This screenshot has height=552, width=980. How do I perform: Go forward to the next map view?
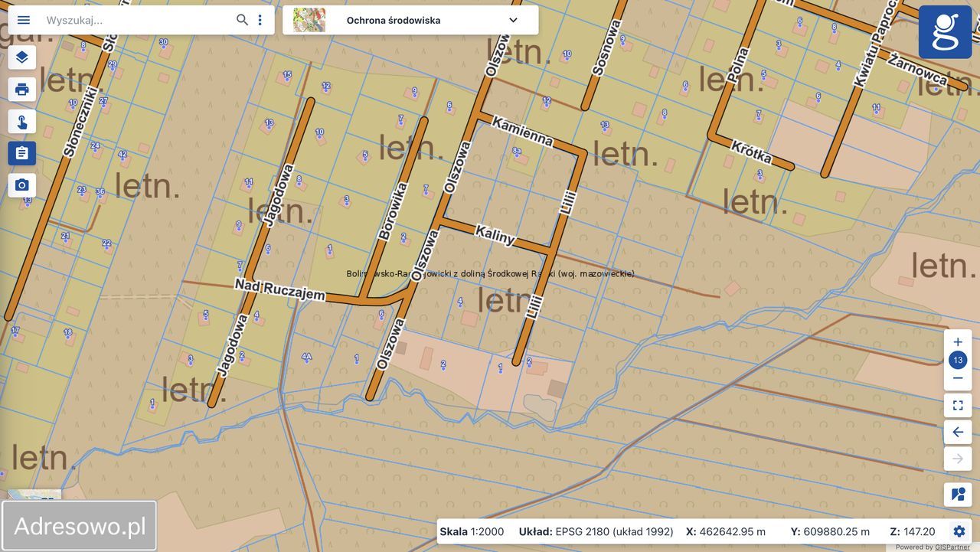point(958,459)
